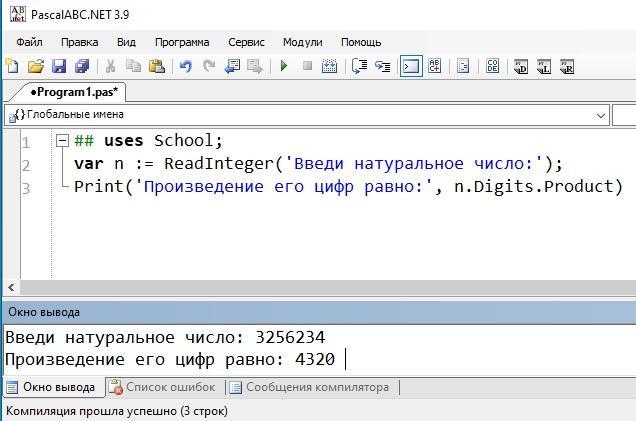Click n.Digits.Product on line 3
636x421 pixels.
coord(534,187)
